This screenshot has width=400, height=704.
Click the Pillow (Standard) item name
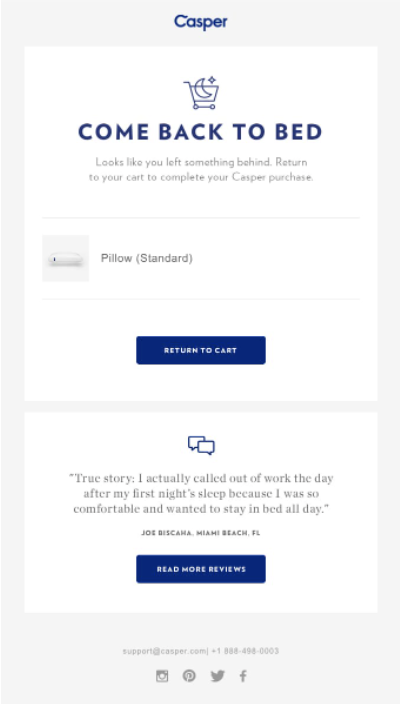(x=147, y=258)
